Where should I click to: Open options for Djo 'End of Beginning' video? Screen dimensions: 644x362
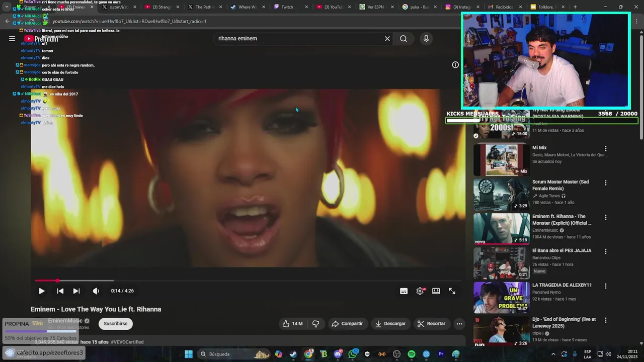pos(606,320)
